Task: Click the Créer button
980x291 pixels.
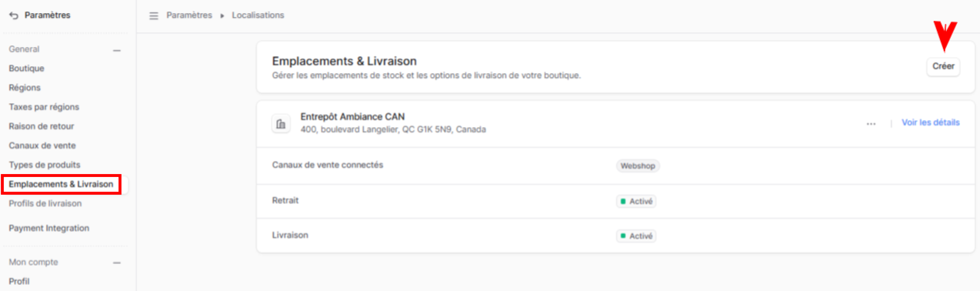Action: point(943,67)
